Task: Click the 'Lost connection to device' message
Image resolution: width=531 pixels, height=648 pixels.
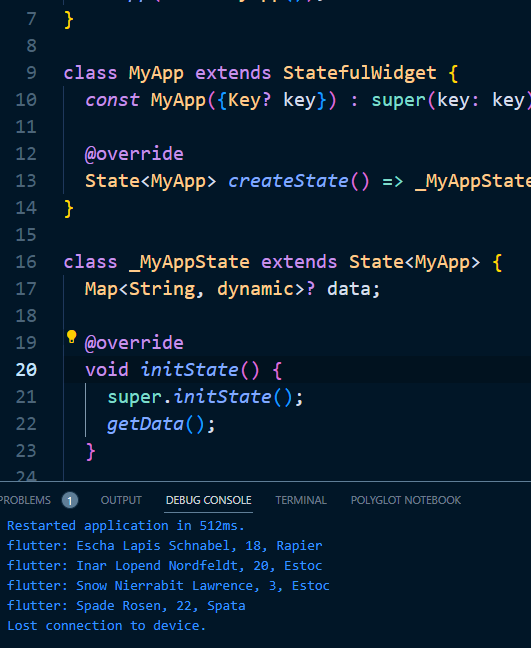Action: point(106,626)
